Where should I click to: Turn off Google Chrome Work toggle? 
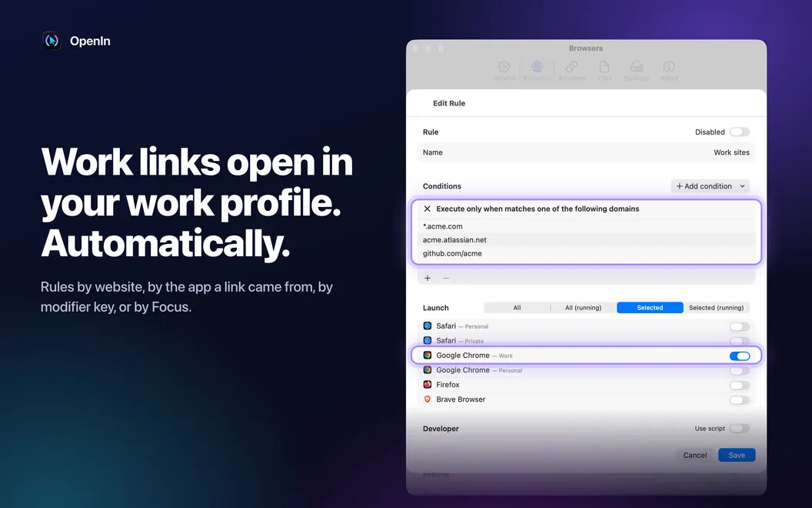point(740,356)
